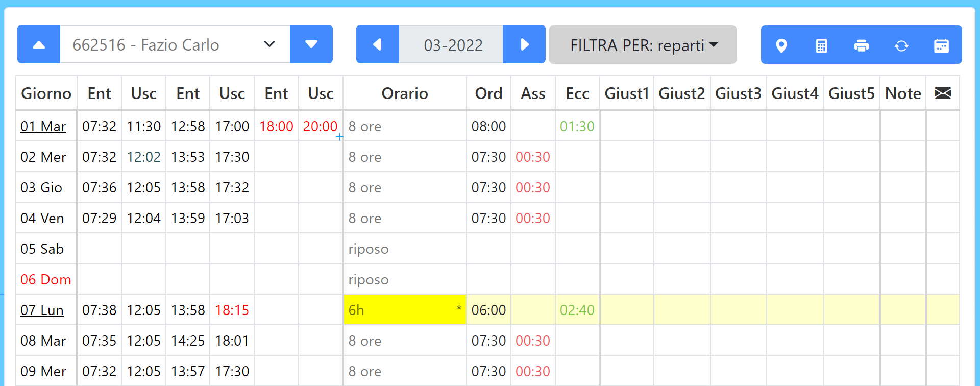Click 17:03 exit on 04 Ven
The height and width of the screenshot is (386, 980).
point(232,218)
